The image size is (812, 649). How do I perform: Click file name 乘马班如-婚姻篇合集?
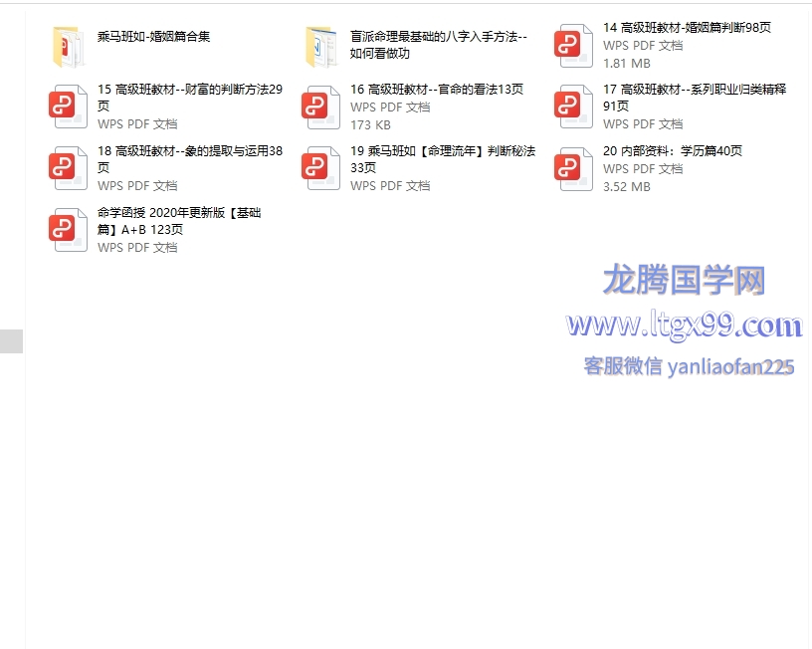pyautogui.click(x=154, y=36)
